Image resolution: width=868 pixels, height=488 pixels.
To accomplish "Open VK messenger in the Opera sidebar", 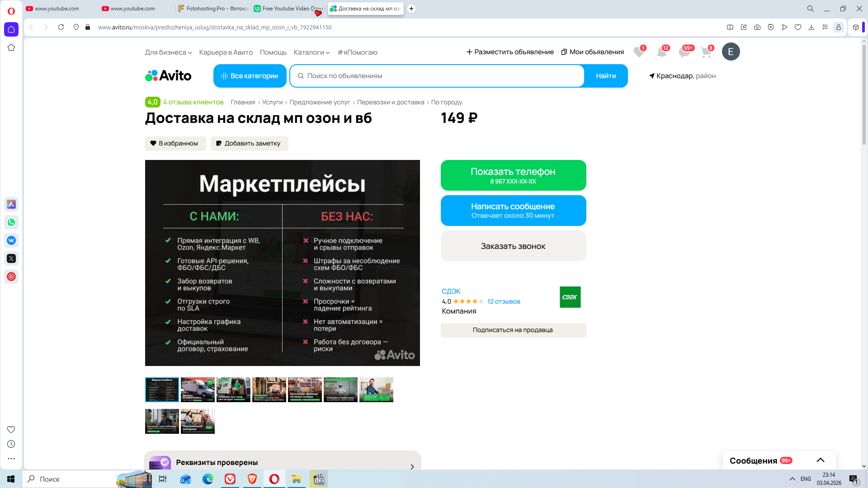I will pyautogui.click(x=11, y=240).
